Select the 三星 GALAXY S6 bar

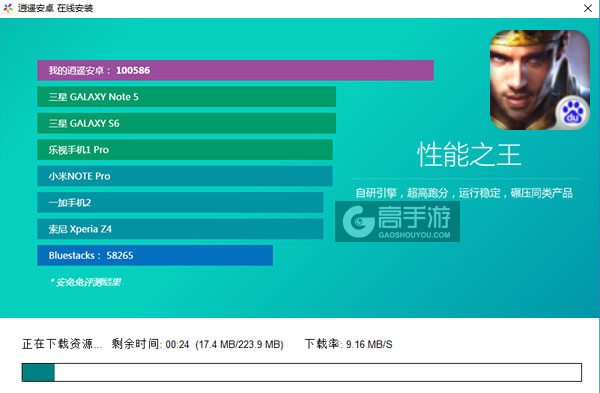click(x=186, y=123)
